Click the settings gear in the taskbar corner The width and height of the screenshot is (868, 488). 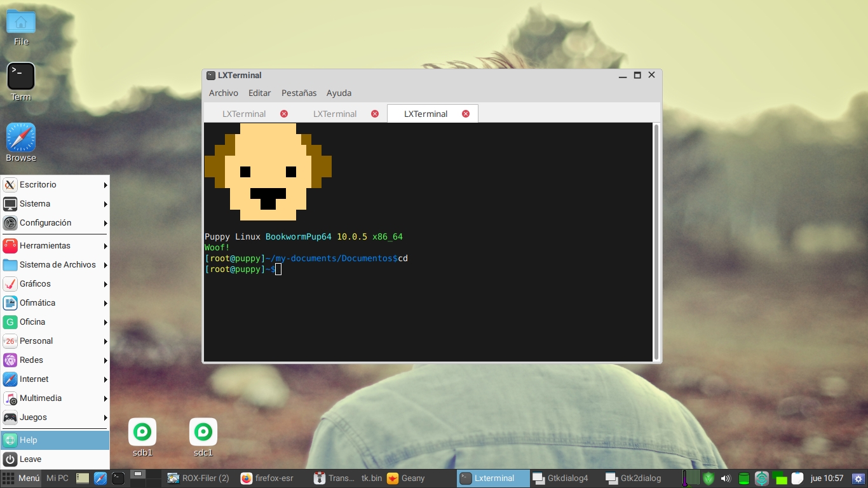858,478
